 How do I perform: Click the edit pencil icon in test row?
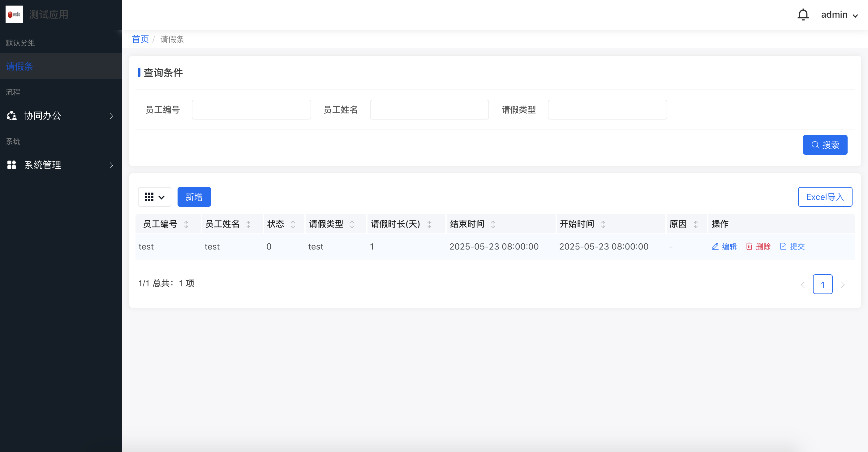(715, 246)
